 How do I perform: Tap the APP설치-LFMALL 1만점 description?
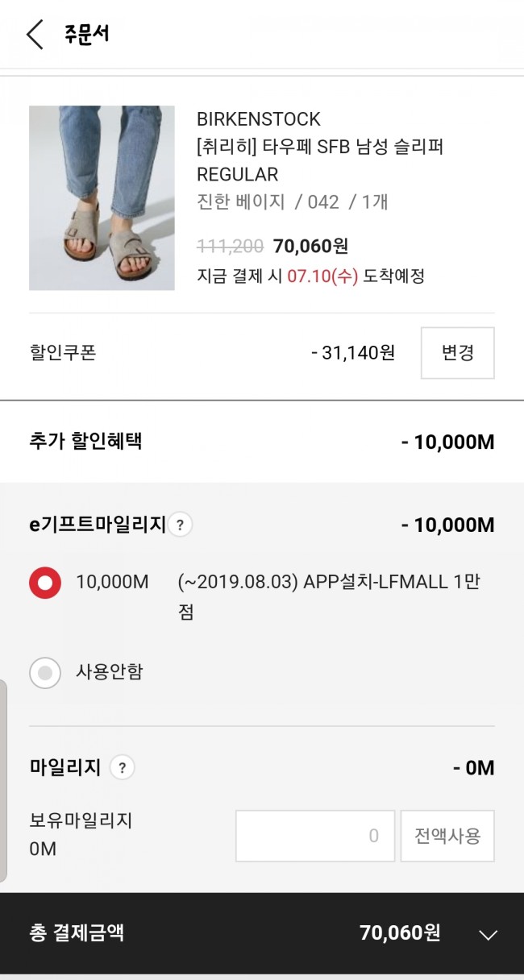coord(329,596)
